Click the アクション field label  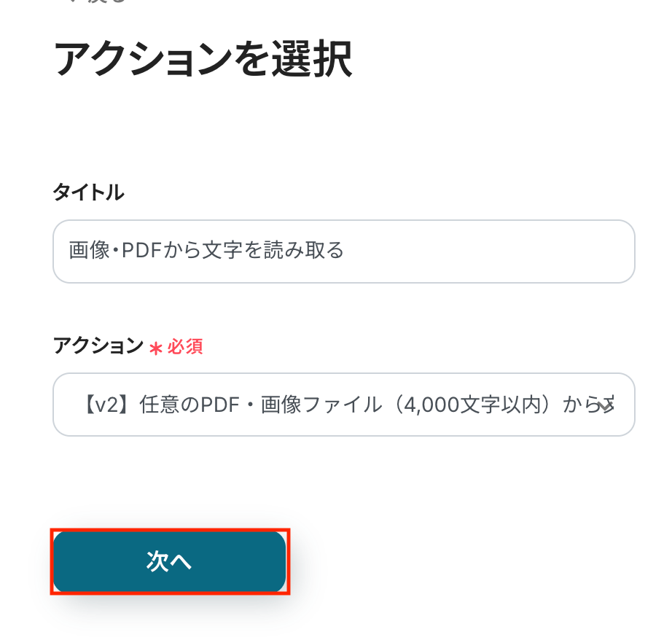(x=98, y=346)
